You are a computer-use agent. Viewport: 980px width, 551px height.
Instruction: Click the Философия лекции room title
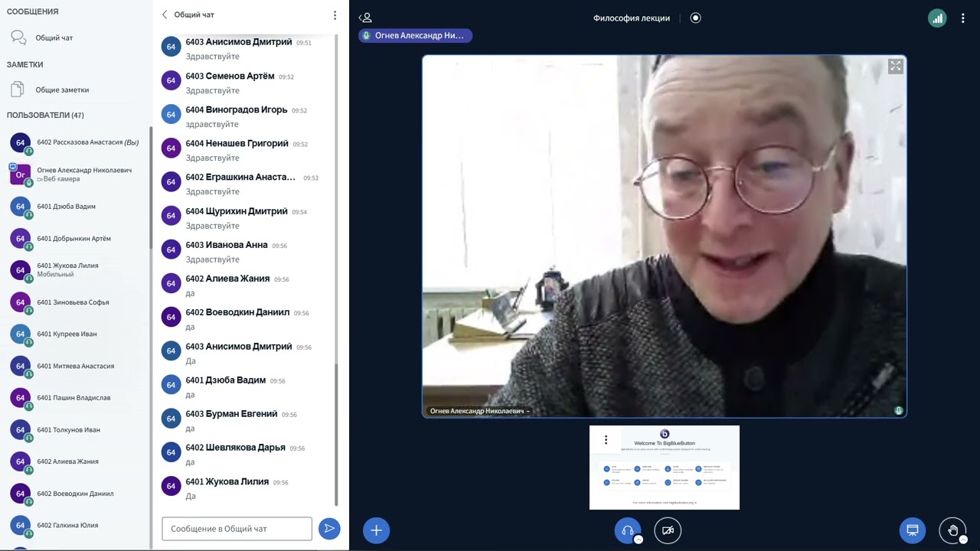[632, 18]
